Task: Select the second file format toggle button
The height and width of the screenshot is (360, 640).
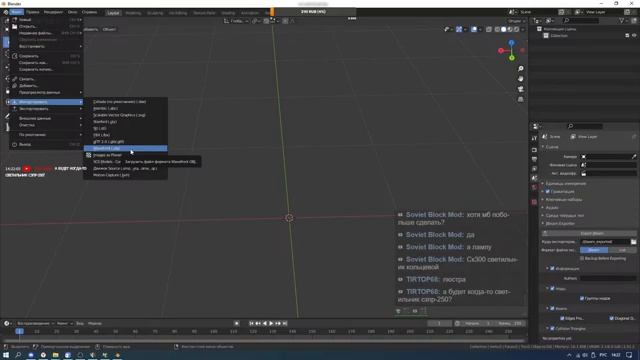Action: click(x=622, y=250)
